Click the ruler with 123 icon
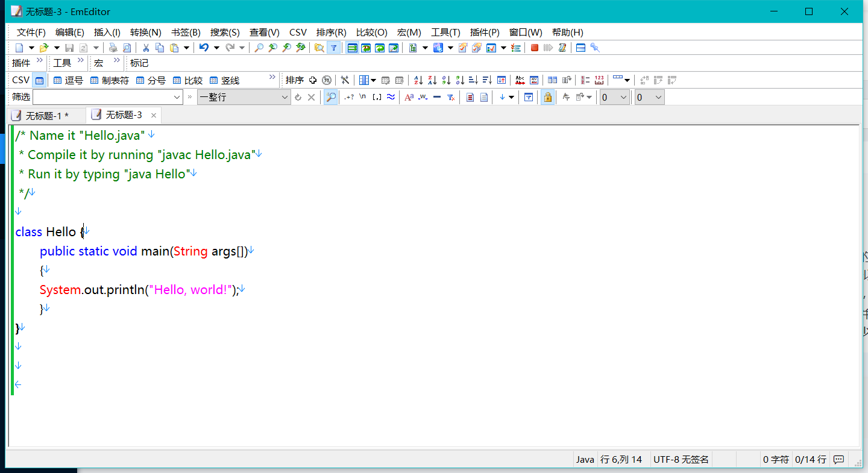Image resolution: width=868 pixels, height=473 pixels. (599, 80)
